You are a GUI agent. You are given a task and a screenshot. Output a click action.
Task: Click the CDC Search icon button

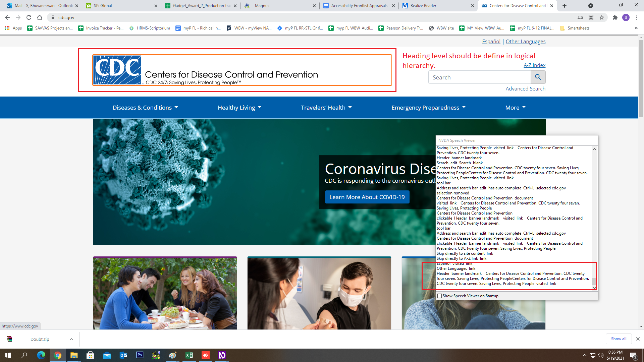(538, 77)
